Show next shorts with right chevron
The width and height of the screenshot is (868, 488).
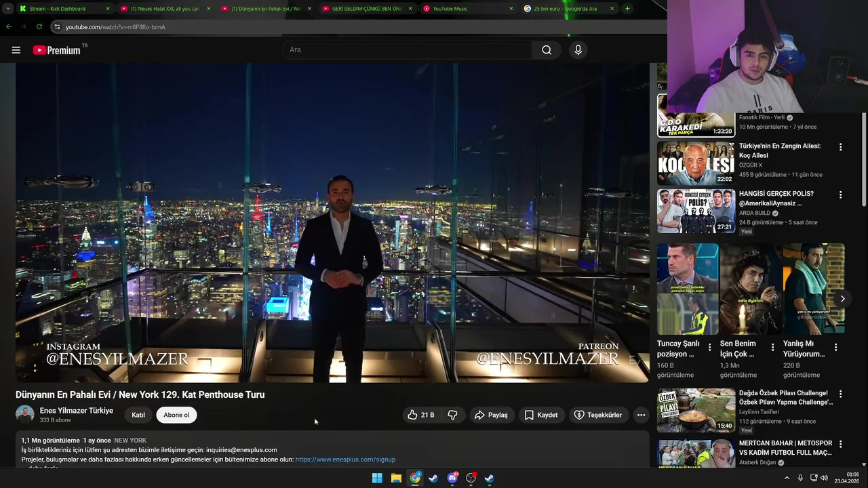coord(842,299)
